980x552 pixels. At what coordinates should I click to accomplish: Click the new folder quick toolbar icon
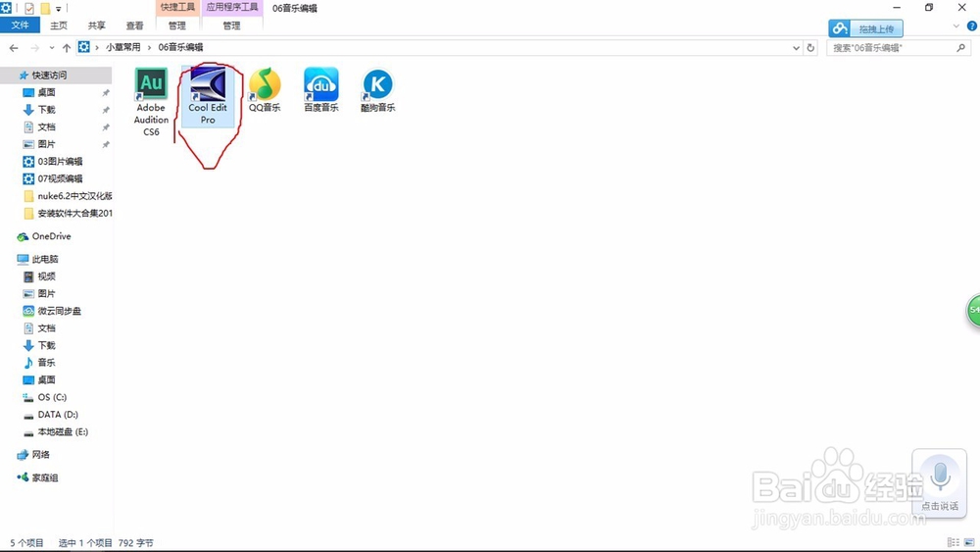(x=45, y=8)
